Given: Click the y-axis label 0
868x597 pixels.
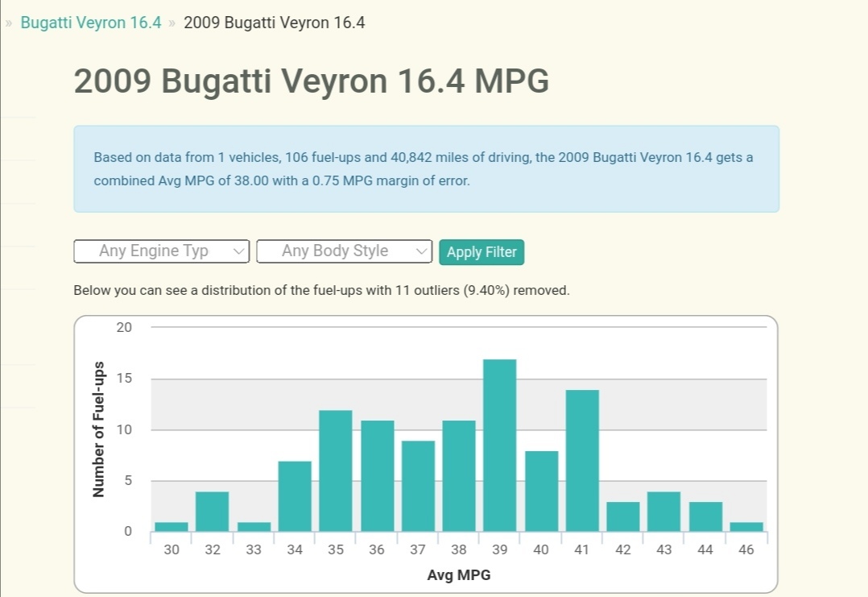Looking at the screenshot, I should click(x=128, y=531).
